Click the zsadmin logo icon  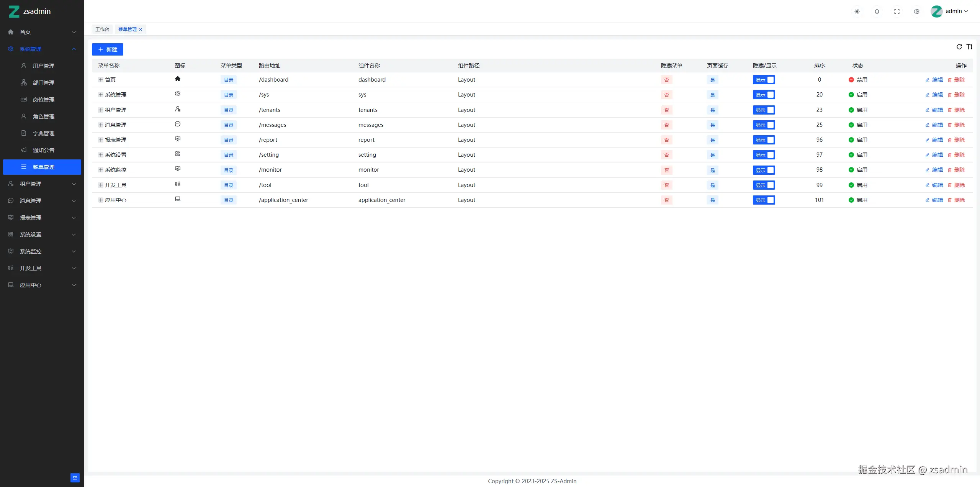pos(14,11)
